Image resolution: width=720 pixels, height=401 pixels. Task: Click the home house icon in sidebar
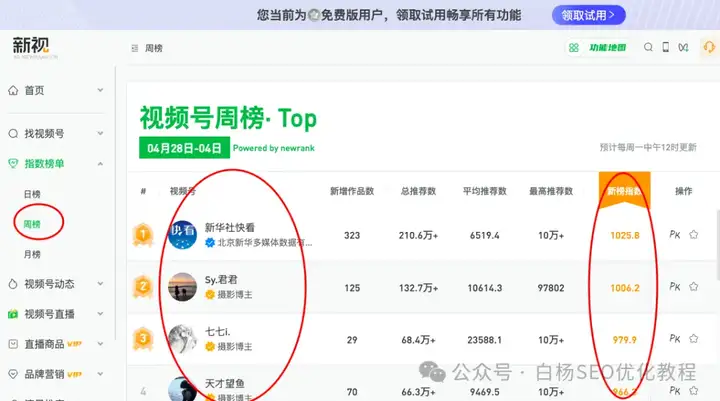(13, 90)
